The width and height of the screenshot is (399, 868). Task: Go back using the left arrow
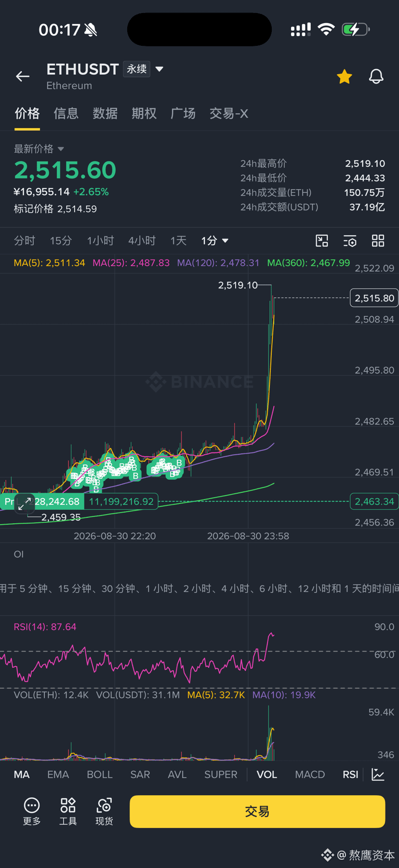23,76
